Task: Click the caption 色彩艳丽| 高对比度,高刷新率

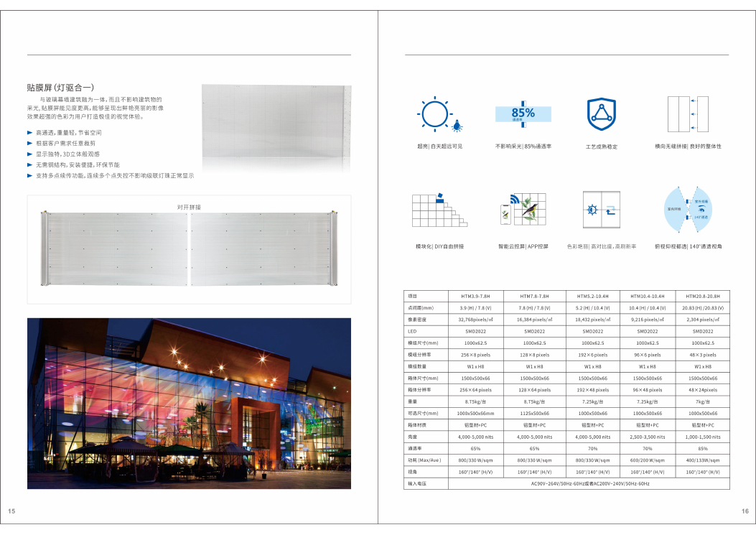Action: [601, 246]
